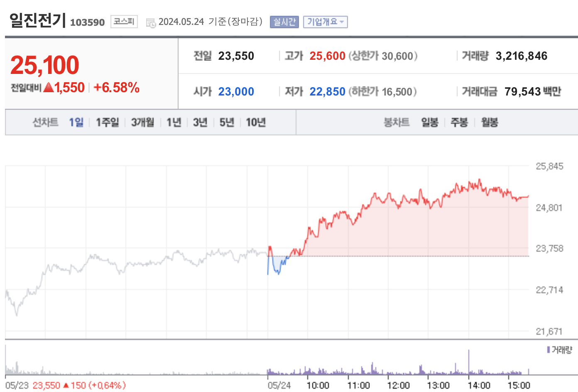The width and height of the screenshot is (578, 392).
Task: Click the 거래량 legend marker in volume chart
Action: tap(549, 350)
